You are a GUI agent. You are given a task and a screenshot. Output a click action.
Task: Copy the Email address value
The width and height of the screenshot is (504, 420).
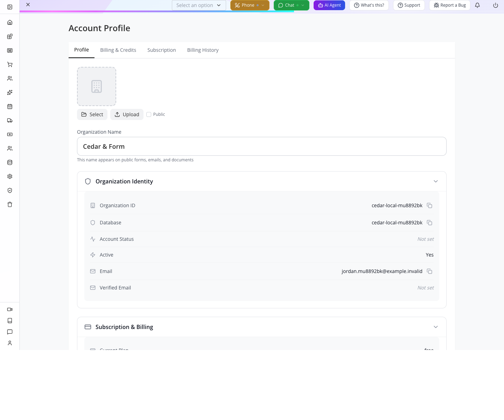[429, 271]
